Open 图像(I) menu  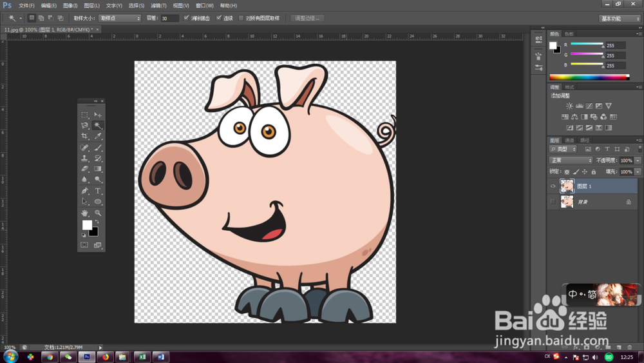[70, 6]
